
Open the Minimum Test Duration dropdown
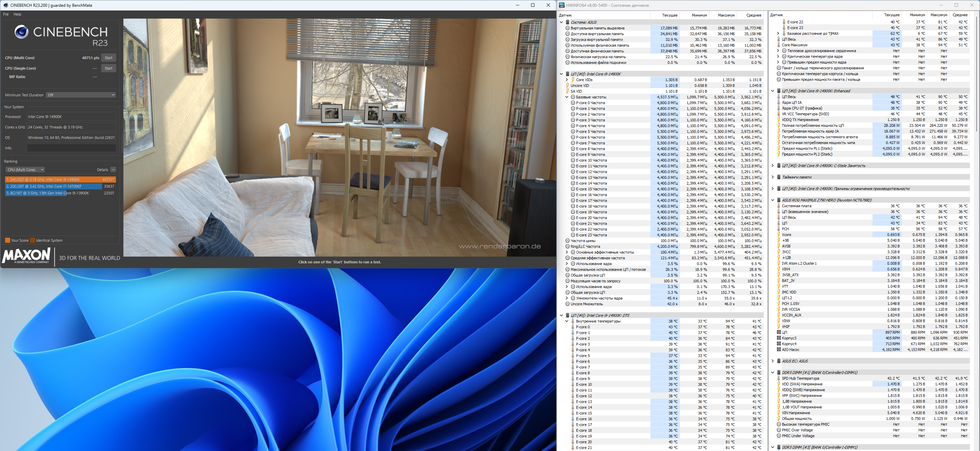(81, 95)
